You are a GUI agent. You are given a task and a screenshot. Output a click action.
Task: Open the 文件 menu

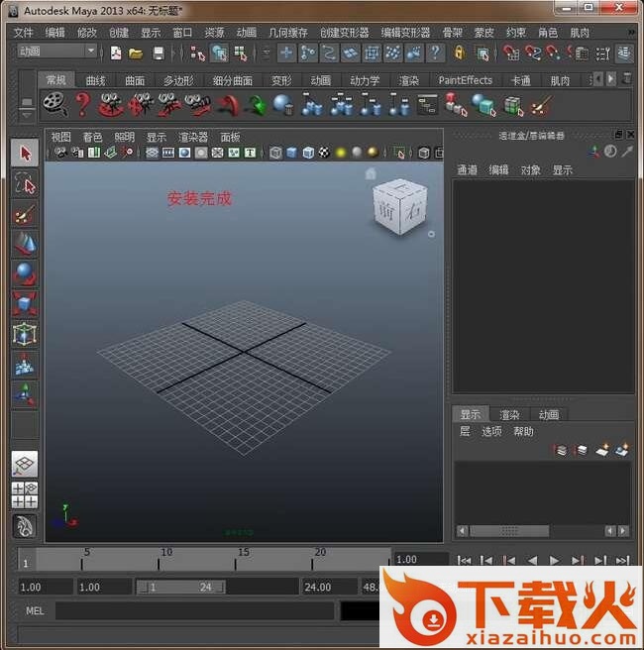23,33
